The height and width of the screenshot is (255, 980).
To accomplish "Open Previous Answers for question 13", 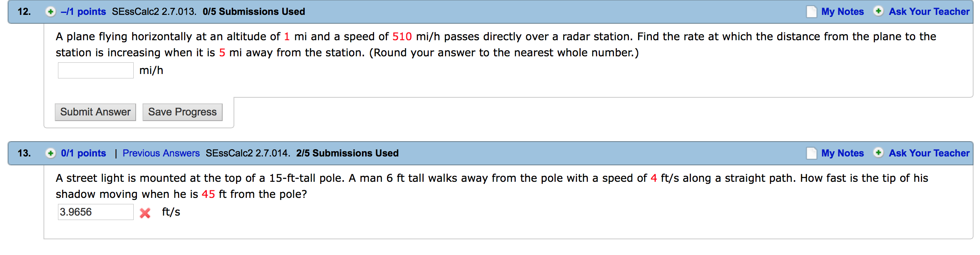I will pos(161,153).
